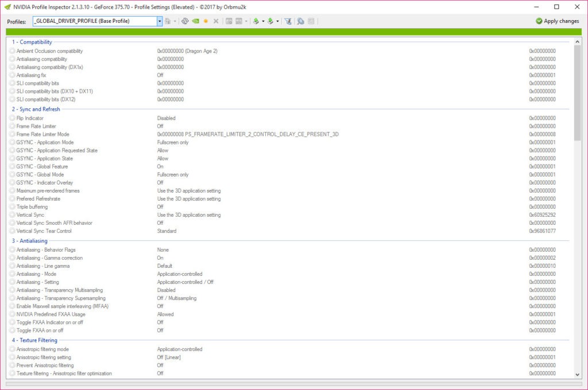588x390 pixels.
Task: Select the Antialiasing - Gamma correction setting
Action: [x=49, y=258]
